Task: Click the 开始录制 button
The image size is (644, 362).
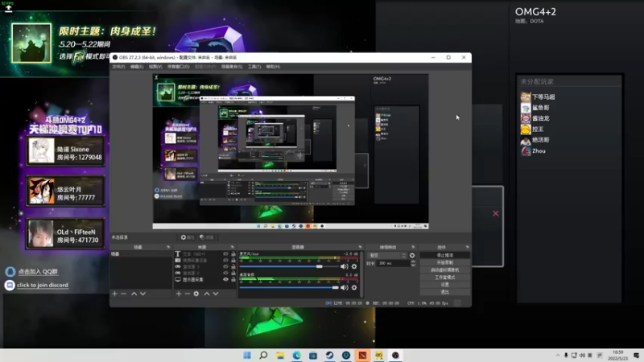Action: click(445, 263)
